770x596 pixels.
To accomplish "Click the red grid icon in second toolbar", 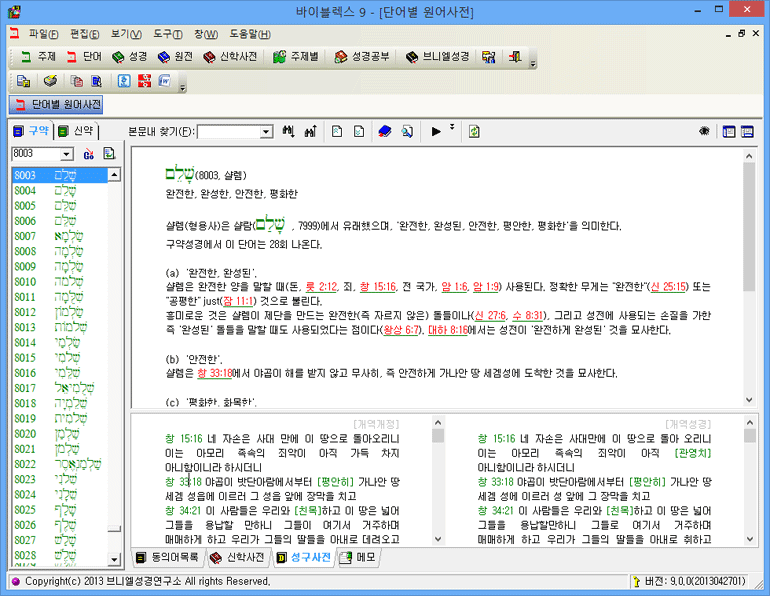I will [x=144, y=81].
